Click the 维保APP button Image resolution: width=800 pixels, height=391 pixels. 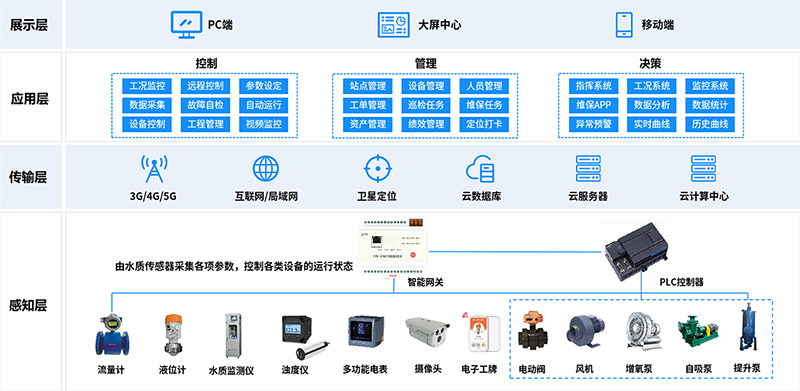593,105
